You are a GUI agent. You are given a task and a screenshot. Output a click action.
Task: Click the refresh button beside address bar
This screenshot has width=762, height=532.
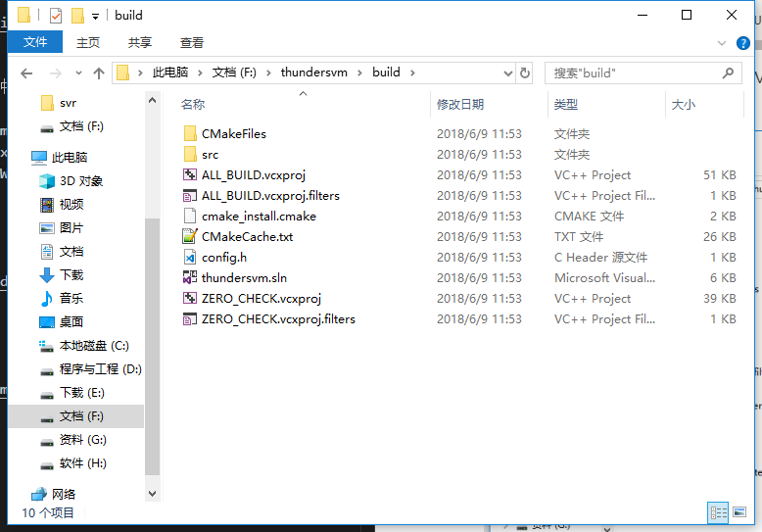(525, 73)
